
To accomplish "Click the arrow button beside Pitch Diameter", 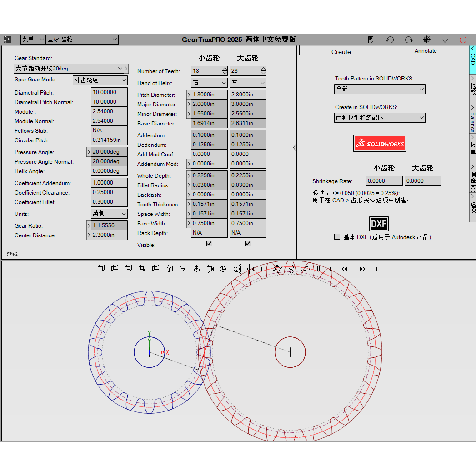I will [x=189, y=95].
